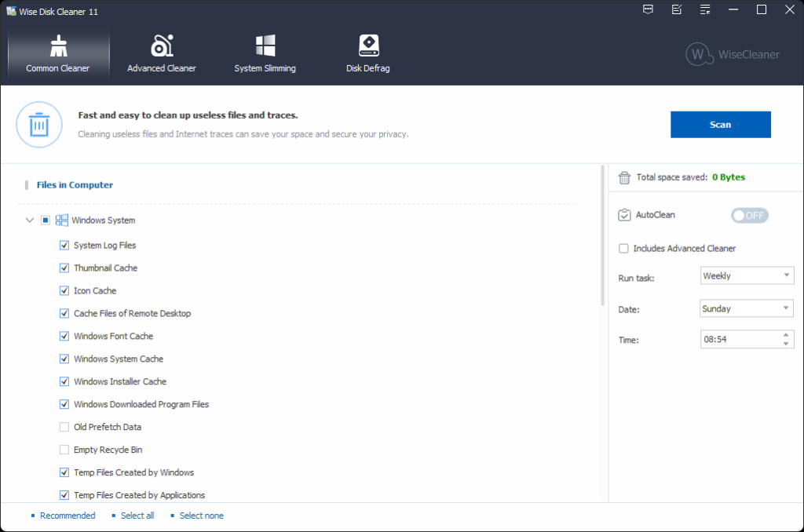Go to the Disk Defrag tab
The image size is (804, 532).
(368, 54)
